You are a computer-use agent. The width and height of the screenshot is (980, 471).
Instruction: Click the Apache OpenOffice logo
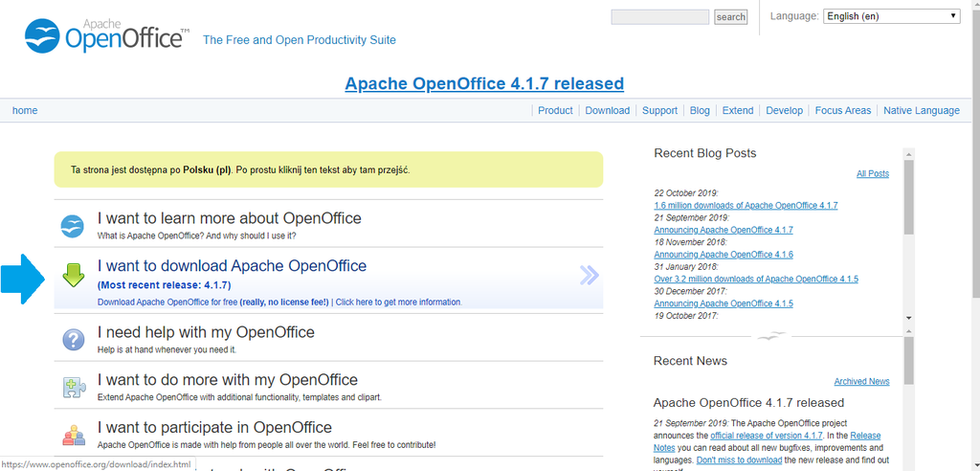pos(107,35)
